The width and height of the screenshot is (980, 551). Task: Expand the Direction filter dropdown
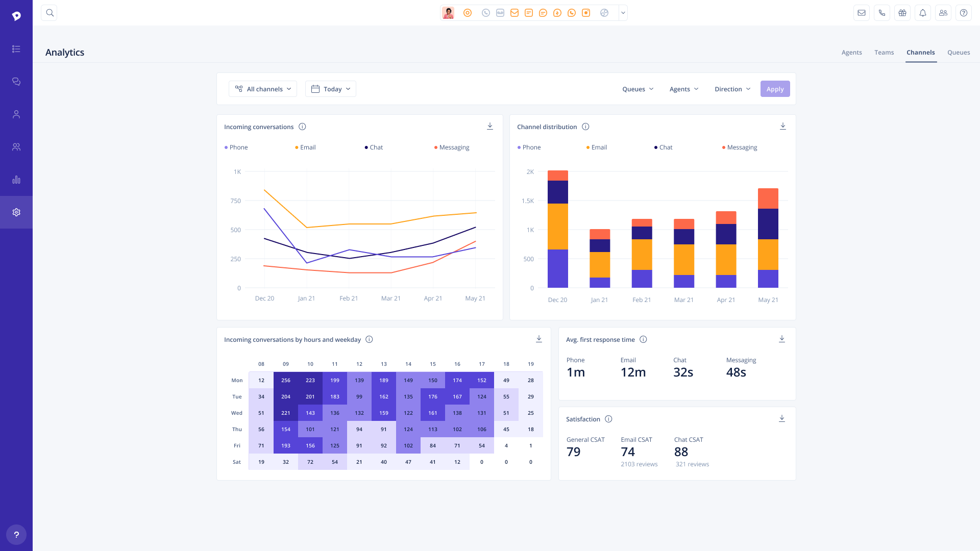732,89
